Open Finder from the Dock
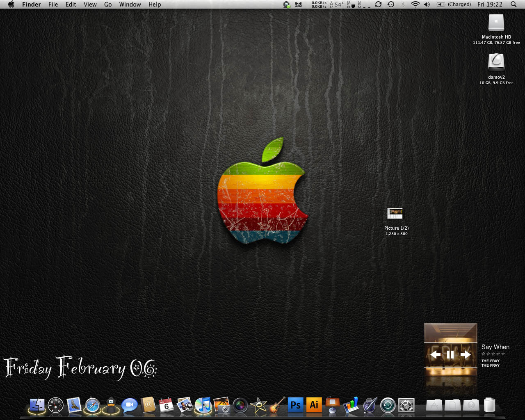 [x=37, y=405]
